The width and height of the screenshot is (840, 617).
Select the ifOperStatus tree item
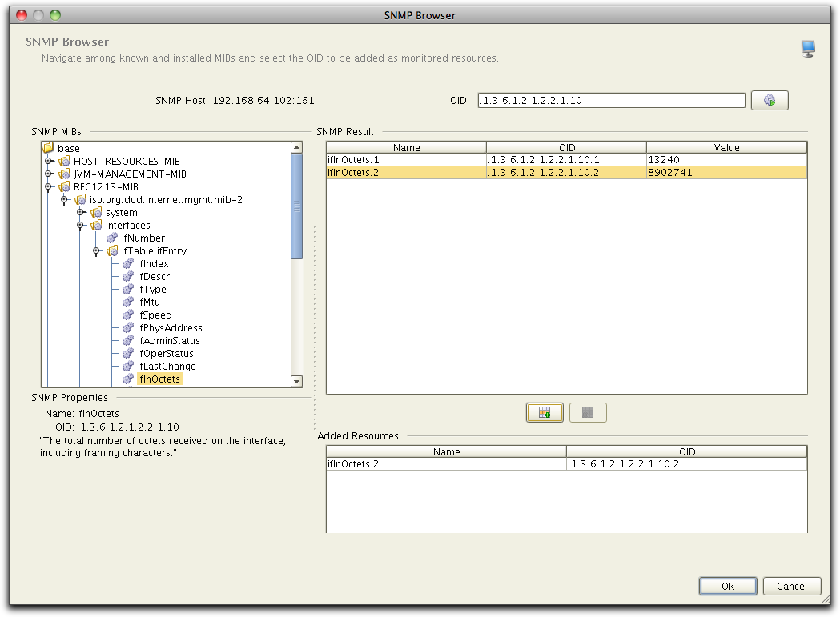click(165, 354)
